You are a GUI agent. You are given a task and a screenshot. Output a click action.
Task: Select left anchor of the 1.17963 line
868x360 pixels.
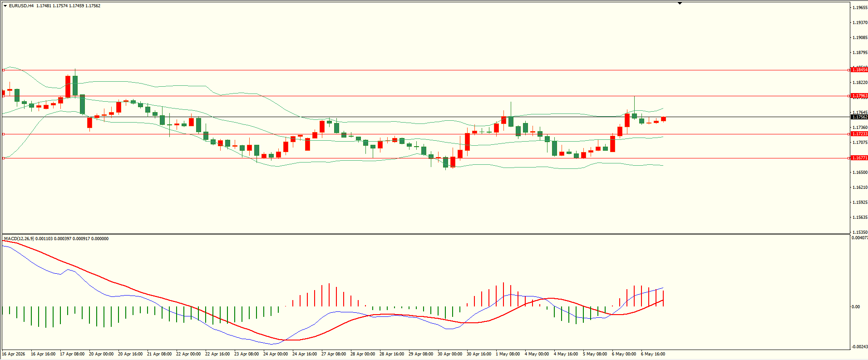pyautogui.click(x=3, y=96)
